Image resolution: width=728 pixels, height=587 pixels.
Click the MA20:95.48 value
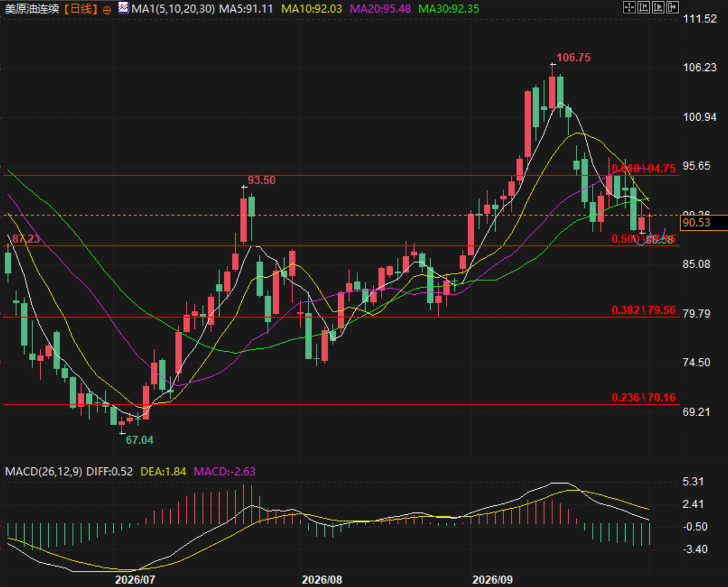point(380,9)
